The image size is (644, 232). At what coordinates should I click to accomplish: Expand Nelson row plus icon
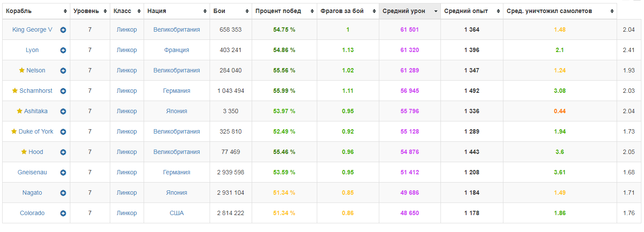pos(63,71)
